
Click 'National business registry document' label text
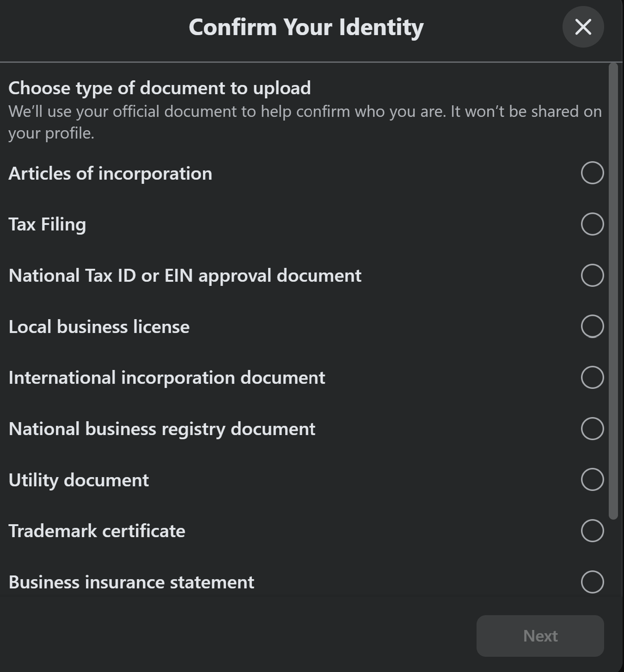[x=162, y=430]
